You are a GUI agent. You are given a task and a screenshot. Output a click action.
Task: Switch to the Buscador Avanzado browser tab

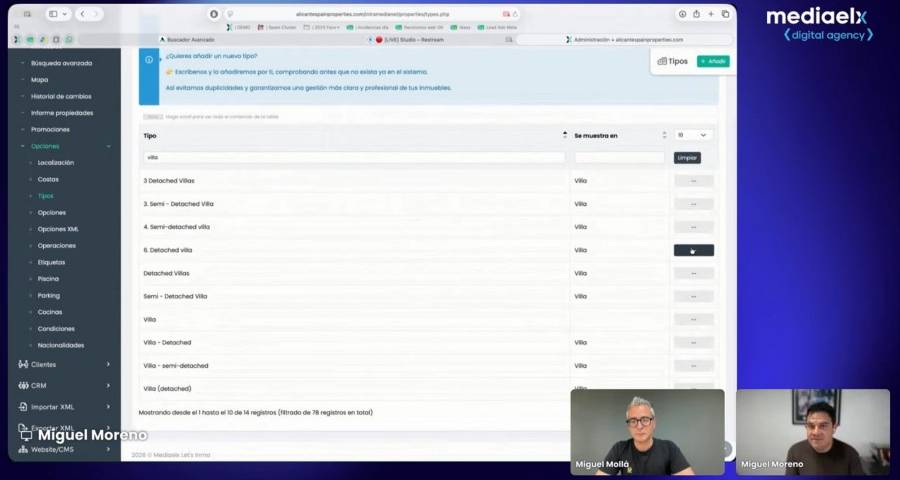click(x=187, y=40)
